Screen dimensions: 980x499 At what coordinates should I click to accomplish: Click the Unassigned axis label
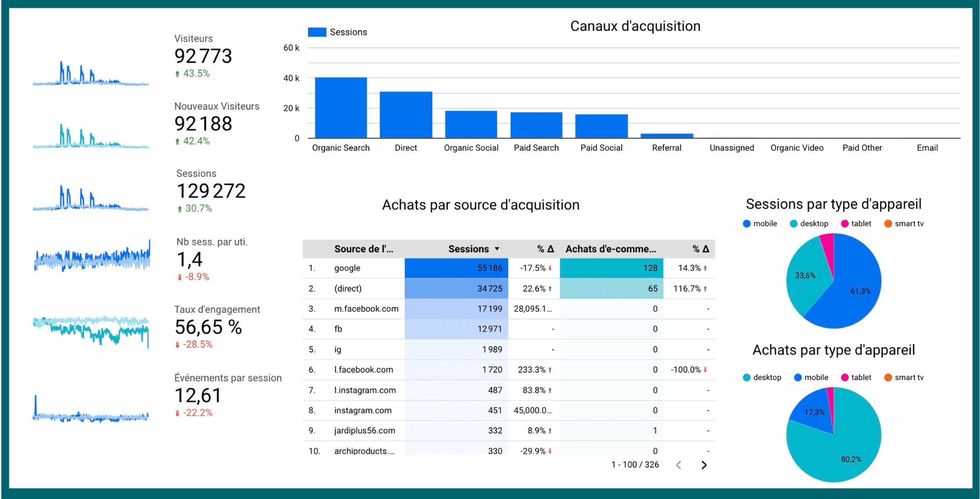click(x=731, y=148)
